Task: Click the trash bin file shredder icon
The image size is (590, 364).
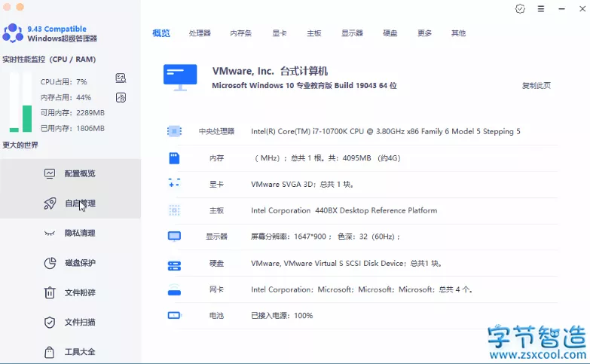Action: pyautogui.click(x=50, y=292)
